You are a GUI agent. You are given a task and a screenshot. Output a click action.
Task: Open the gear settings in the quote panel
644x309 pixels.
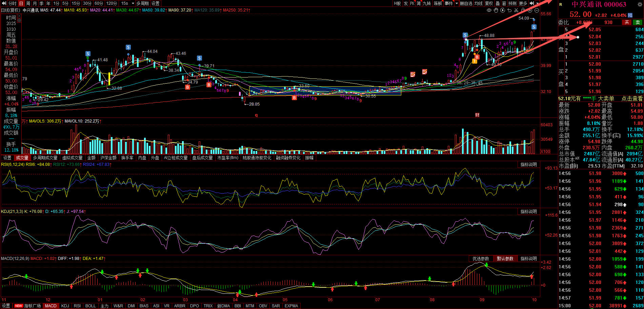click(640, 4)
